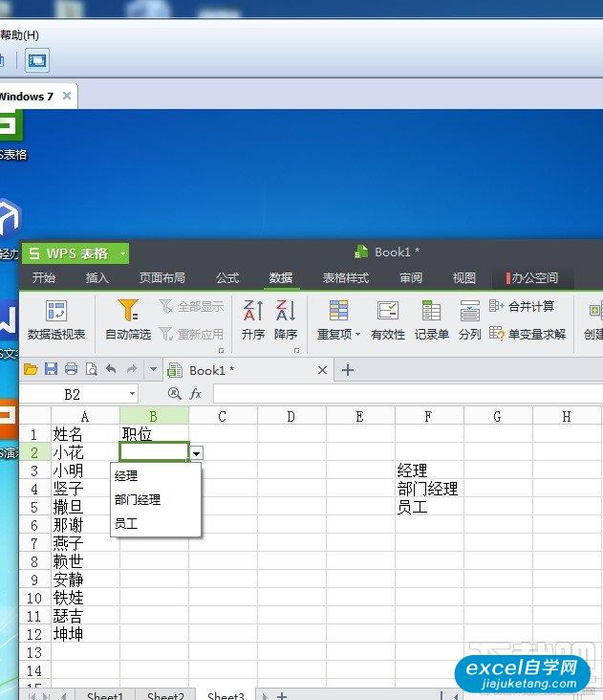Select the Windows 7 VM tab

(x=27, y=96)
